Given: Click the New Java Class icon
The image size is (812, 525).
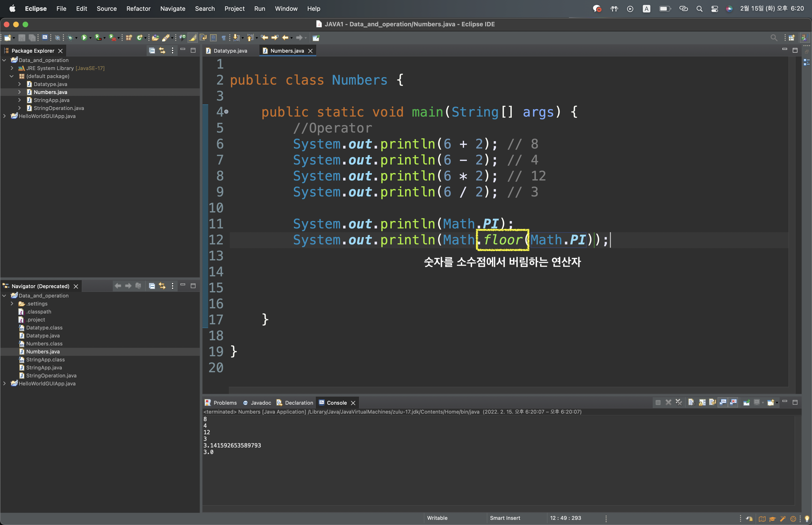Looking at the screenshot, I should (139, 38).
